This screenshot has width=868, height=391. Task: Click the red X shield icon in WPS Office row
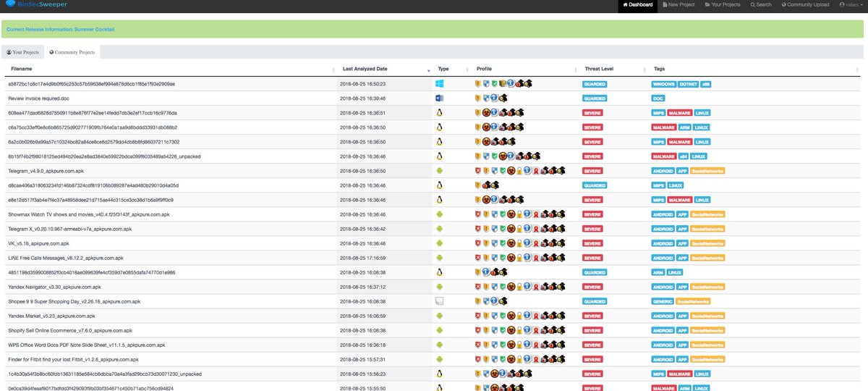478,345
